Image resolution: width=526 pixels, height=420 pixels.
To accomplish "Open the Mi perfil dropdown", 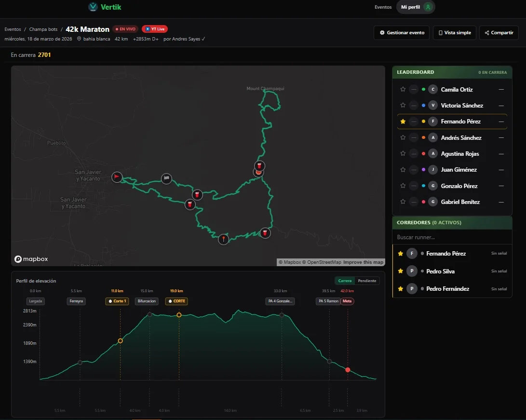I will 416,7.
